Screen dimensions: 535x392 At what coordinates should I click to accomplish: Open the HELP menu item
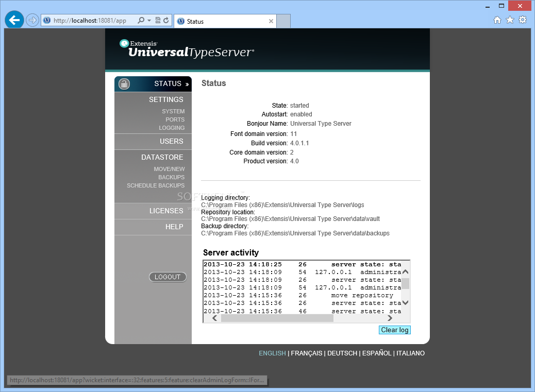(x=174, y=227)
